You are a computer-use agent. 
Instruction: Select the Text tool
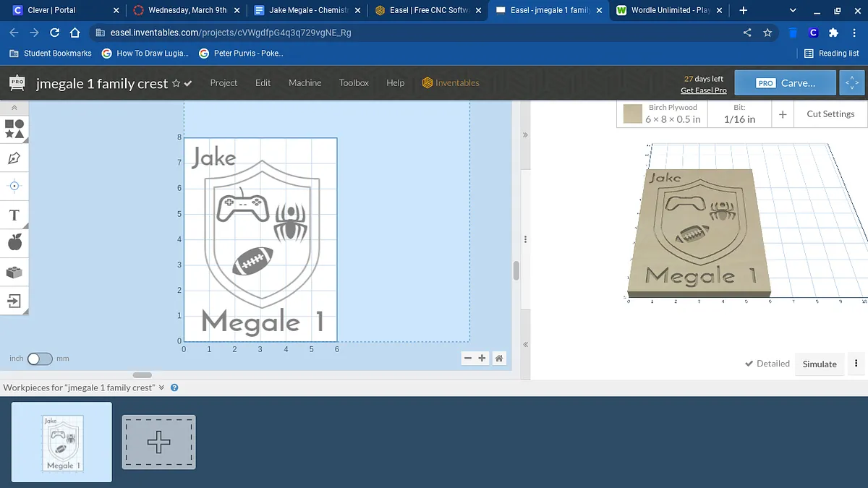point(14,215)
